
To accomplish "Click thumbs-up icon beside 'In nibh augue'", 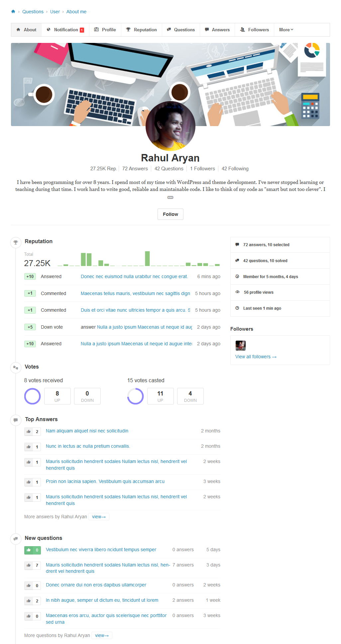I will click(x=29, y=601).
